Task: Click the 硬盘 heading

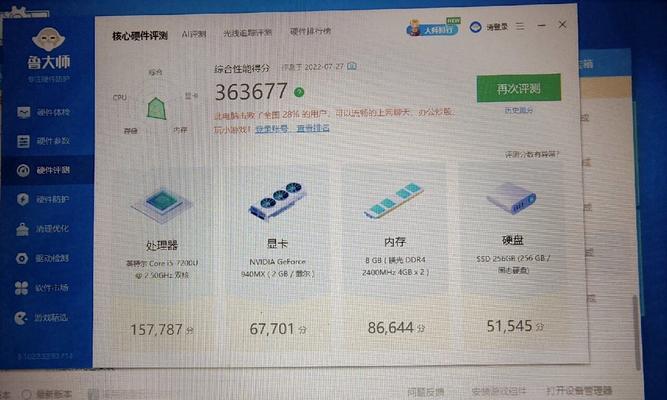Action: coord(513,240)
